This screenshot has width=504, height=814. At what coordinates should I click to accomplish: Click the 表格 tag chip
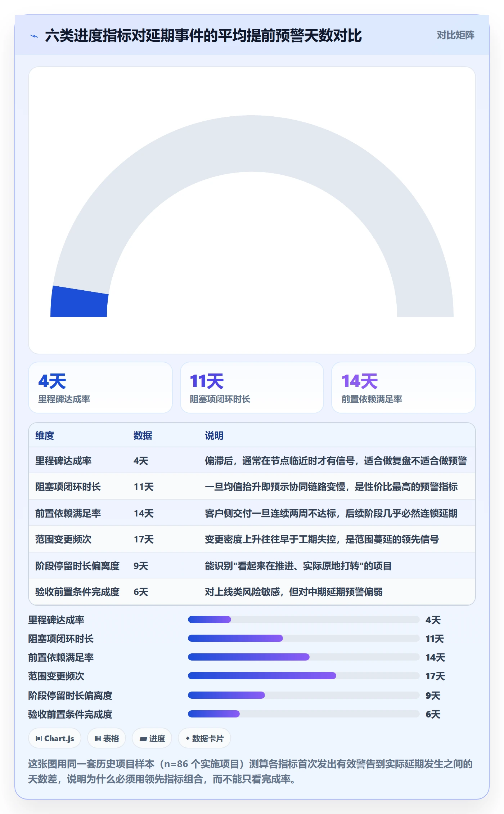point(107,738)
